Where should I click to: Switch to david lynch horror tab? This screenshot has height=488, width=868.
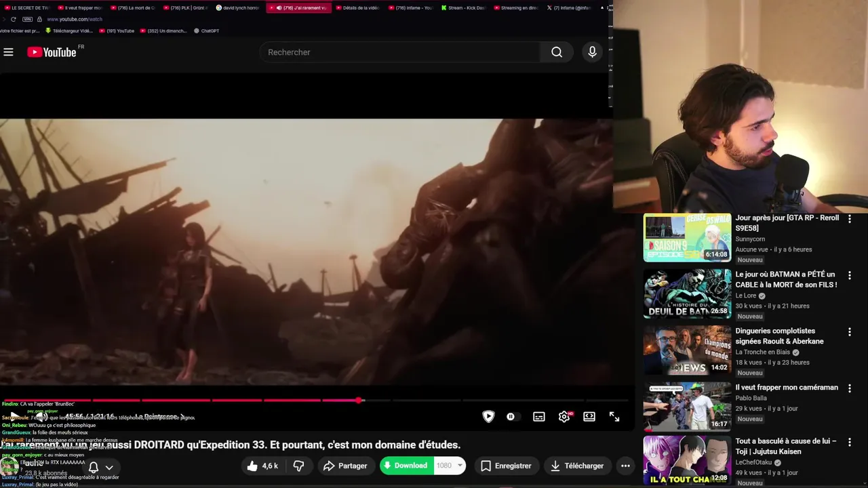(238, 7)
